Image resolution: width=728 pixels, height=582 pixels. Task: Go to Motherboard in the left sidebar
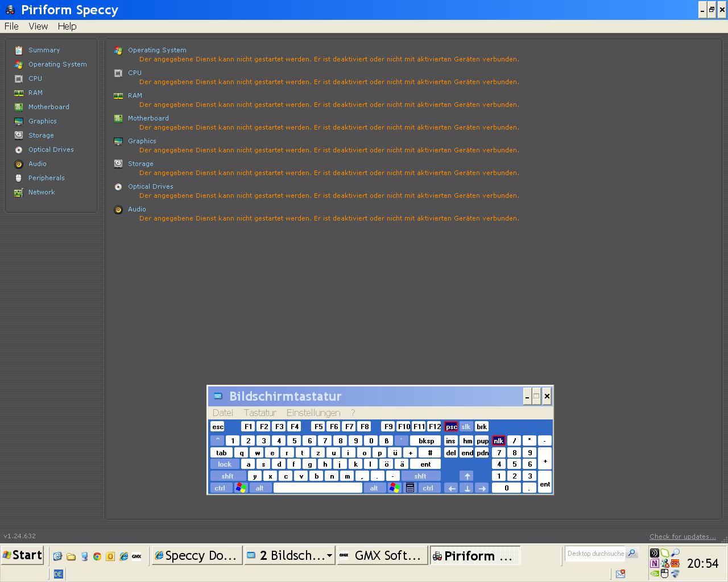(42, 107)
